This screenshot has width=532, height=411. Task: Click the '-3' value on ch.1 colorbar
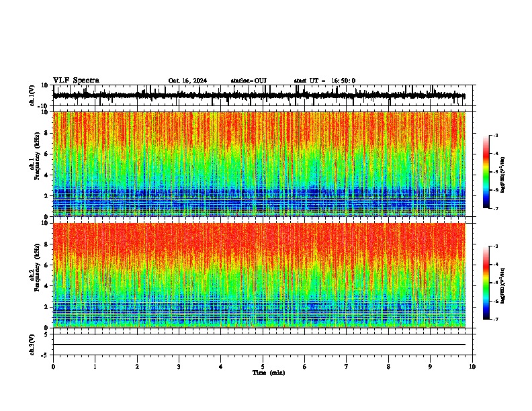coord(495,135)
